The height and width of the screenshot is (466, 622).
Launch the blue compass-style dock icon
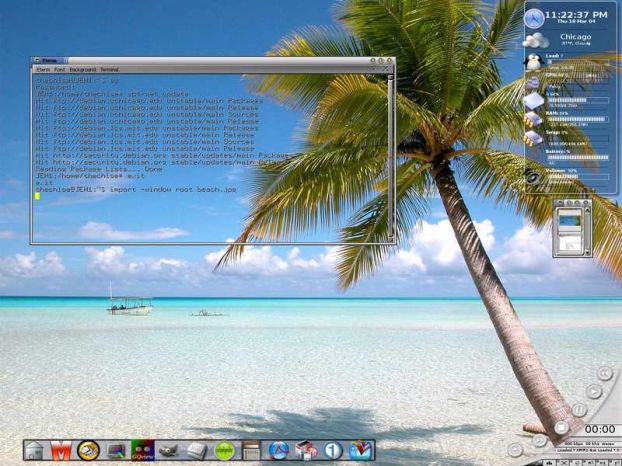tap(279, 451)
